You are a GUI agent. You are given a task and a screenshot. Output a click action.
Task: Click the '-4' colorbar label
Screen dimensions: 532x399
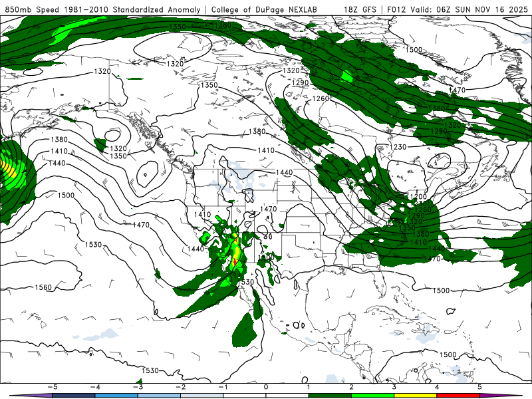click(x=94, y=387)
